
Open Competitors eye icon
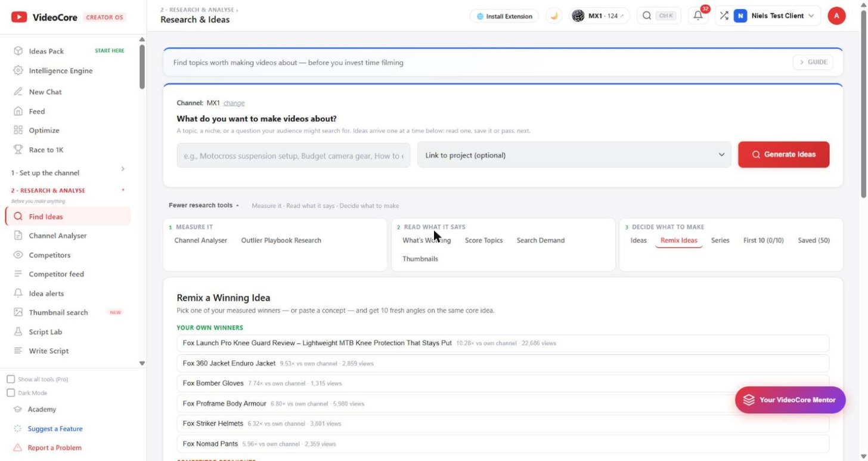pos(18,255)
